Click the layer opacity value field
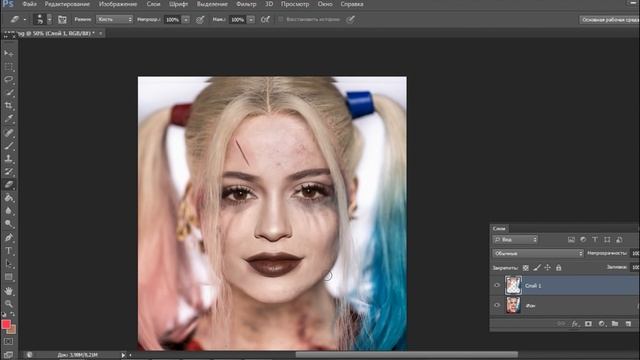 [x=635, y=253]
